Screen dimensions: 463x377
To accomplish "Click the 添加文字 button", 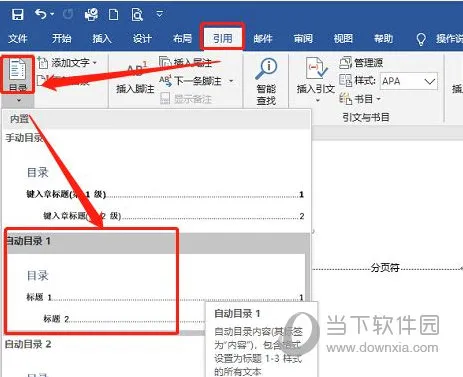I will point(67,62).
